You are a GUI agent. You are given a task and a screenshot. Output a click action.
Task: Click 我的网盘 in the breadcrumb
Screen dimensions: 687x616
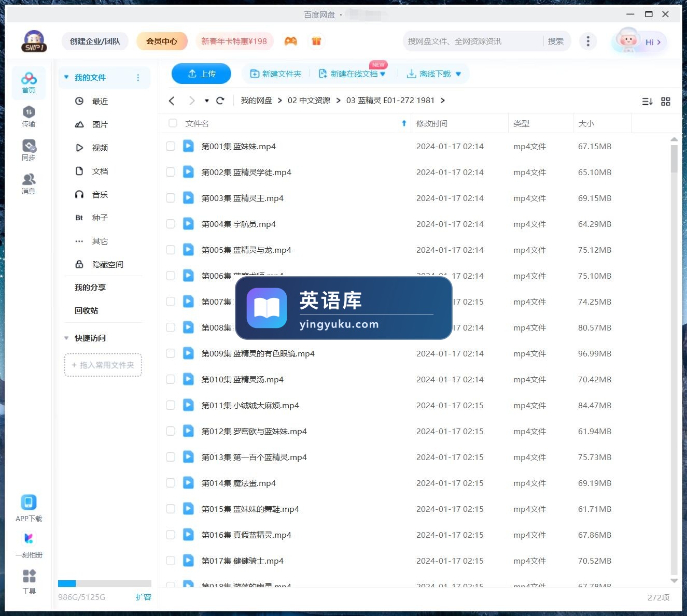click(257, 101)
